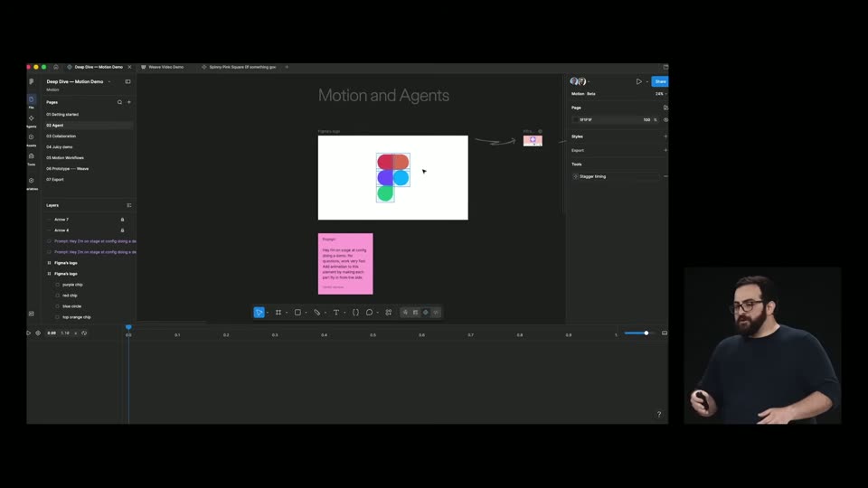Open file name dropdown chevron

pyautogui.click(x=109, y=82)
